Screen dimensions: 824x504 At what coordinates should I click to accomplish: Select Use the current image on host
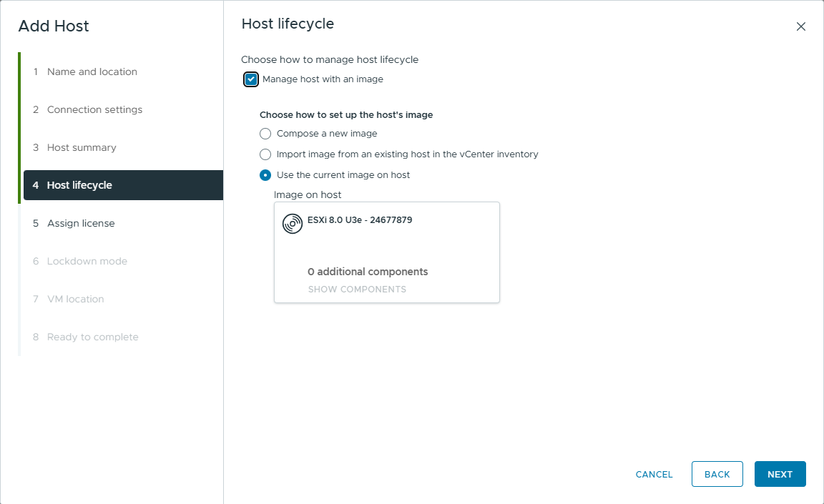[265, 174]
